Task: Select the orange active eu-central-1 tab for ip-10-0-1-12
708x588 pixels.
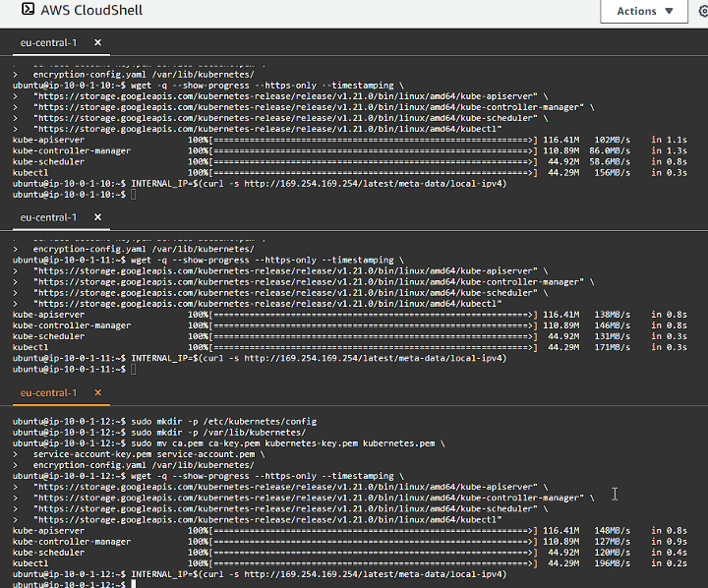Action: pyautogui.click(x=49, y=393)
